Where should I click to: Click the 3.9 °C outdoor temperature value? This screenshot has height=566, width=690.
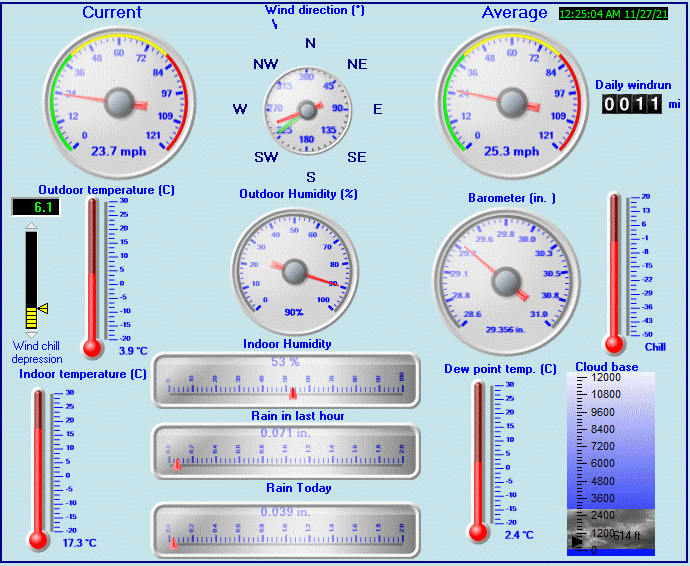pyautogui.click(x=133, y=351)
